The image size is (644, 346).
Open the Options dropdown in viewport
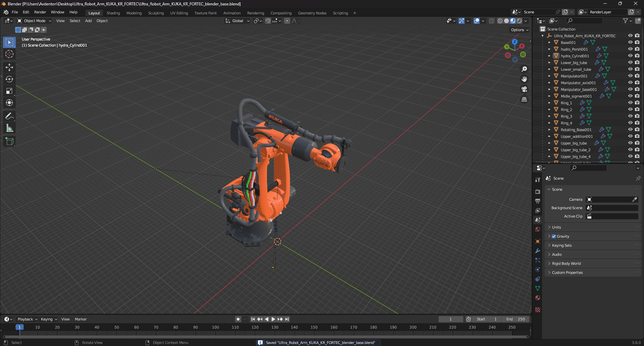coord(520,30)
